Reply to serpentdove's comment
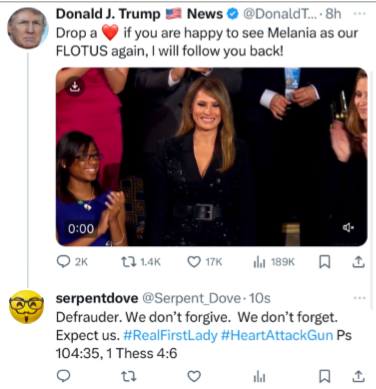 (63, 376)
